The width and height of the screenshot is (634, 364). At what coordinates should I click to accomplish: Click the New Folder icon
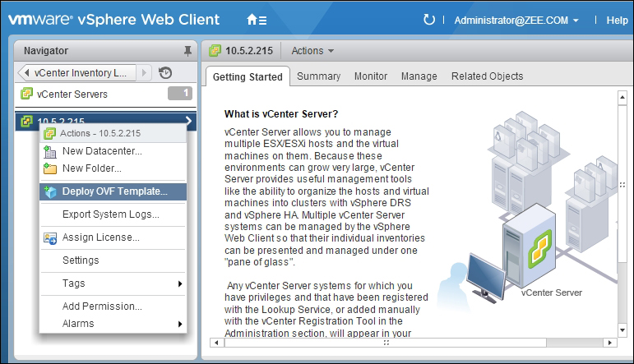tap(49, 168)
